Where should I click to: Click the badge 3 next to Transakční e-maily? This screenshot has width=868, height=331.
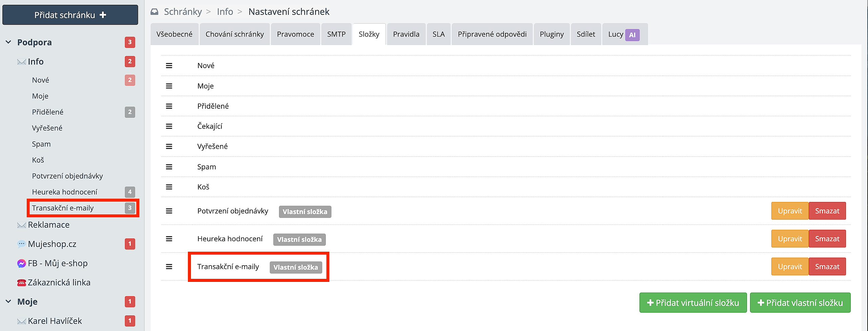pos(130,208)
